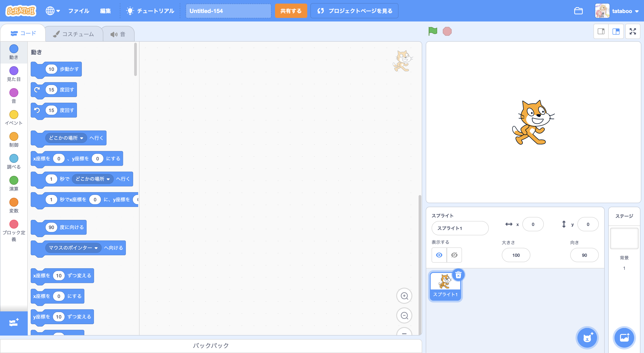Zoom in on the code workspace

404,296
